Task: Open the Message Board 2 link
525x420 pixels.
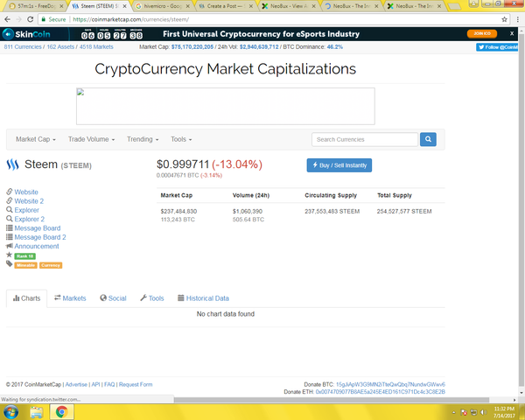Action: (x=40, y=237)
